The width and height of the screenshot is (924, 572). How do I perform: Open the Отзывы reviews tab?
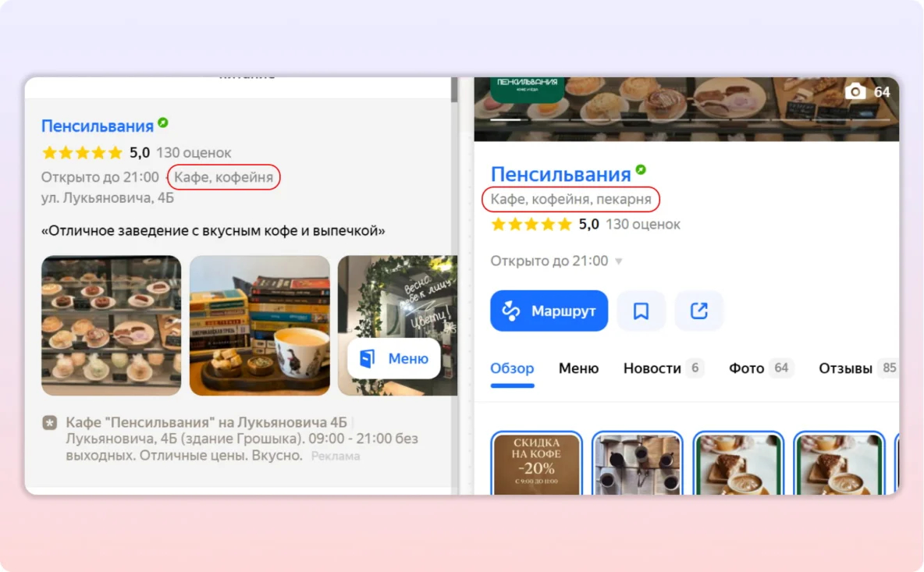tap(845, 368)
